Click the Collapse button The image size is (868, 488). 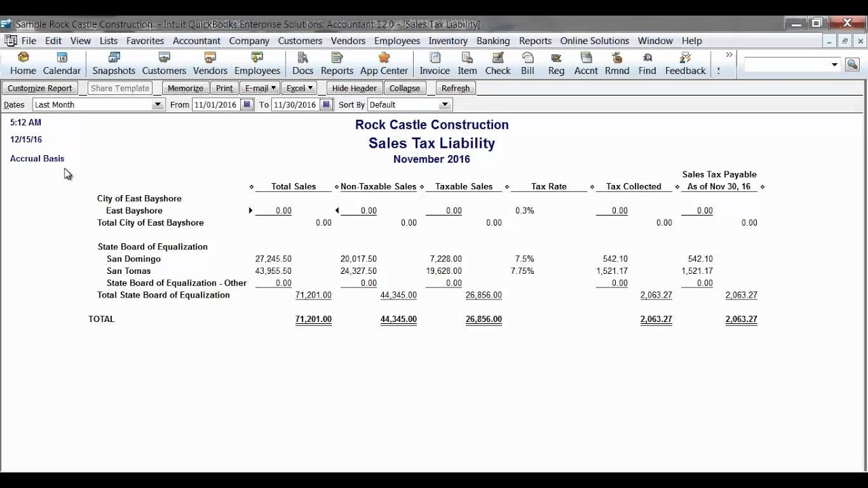(x=405, y=88)
